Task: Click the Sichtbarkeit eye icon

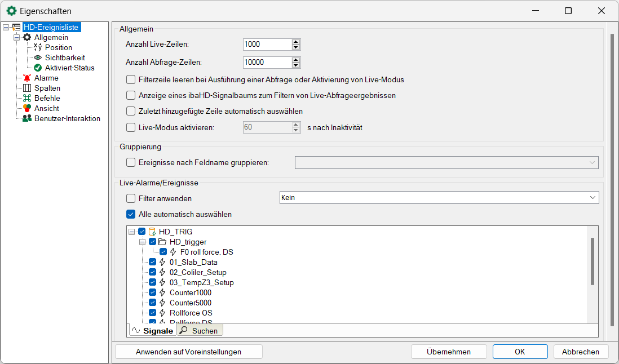Action: click(38, 58)
